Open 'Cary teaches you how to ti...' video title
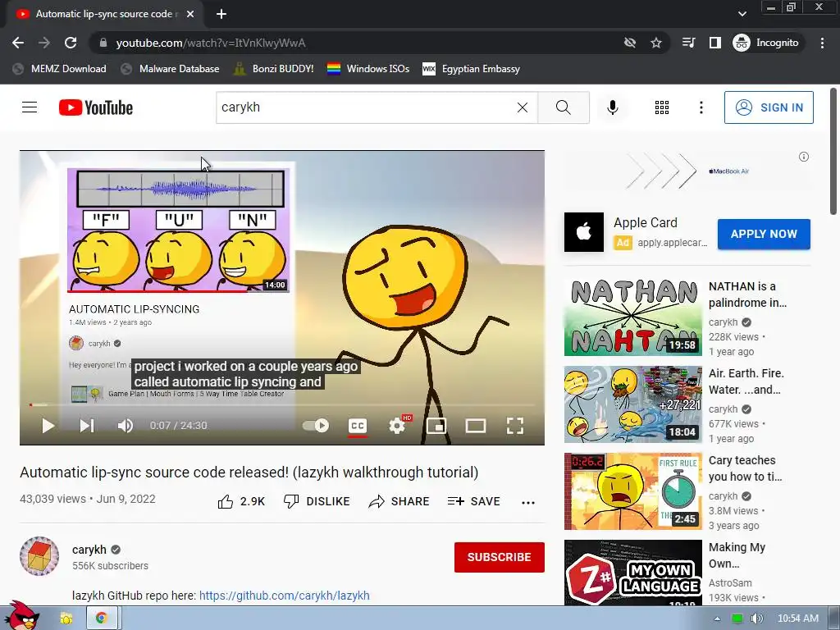This screenshot has height=630, width=840. (745, 468)
